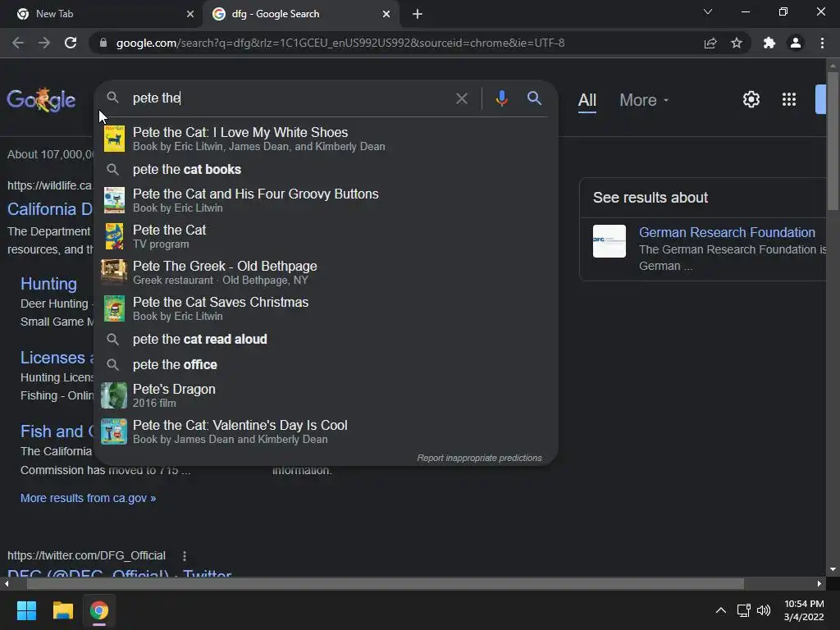
Task: Open the tab search dropdown arrow
Action: click(708, 11)
